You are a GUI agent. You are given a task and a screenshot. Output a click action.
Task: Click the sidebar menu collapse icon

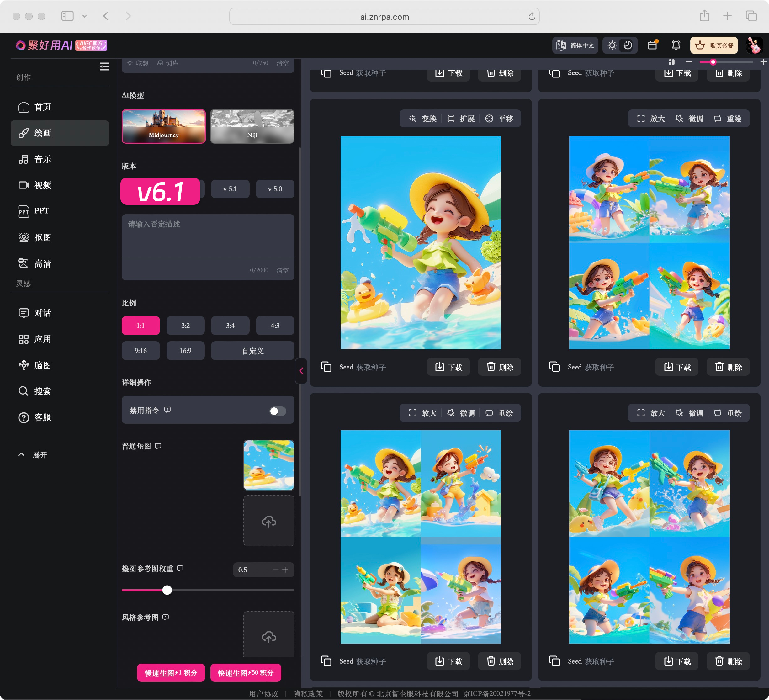point(104,67)
